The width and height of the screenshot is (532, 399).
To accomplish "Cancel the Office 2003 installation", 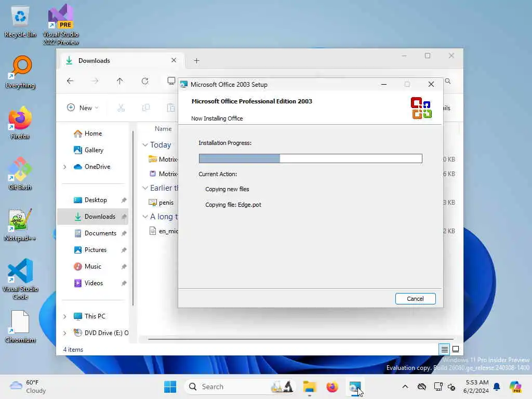I will coord(415,299).
